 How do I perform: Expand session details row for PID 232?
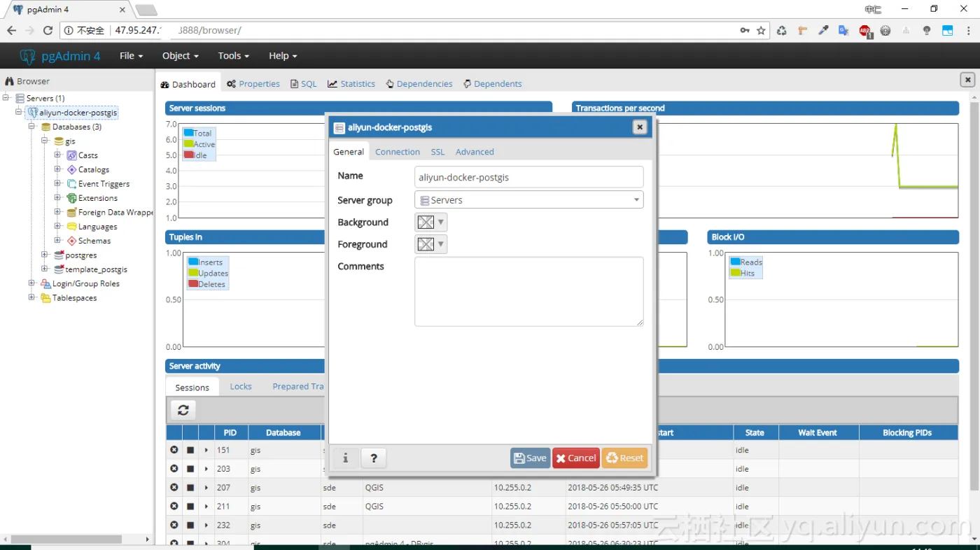pyautogui.click(x=206, y=526)
